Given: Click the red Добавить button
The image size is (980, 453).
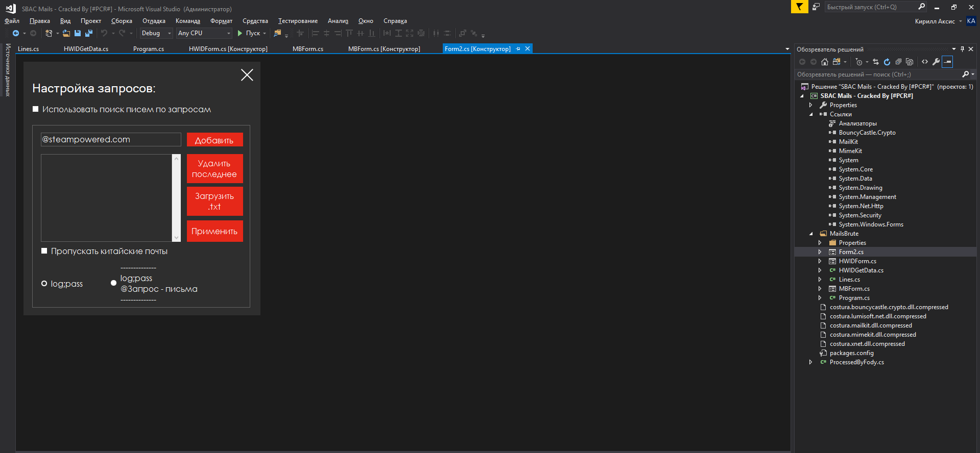Looking at the screenshot, I should [214, 140].
